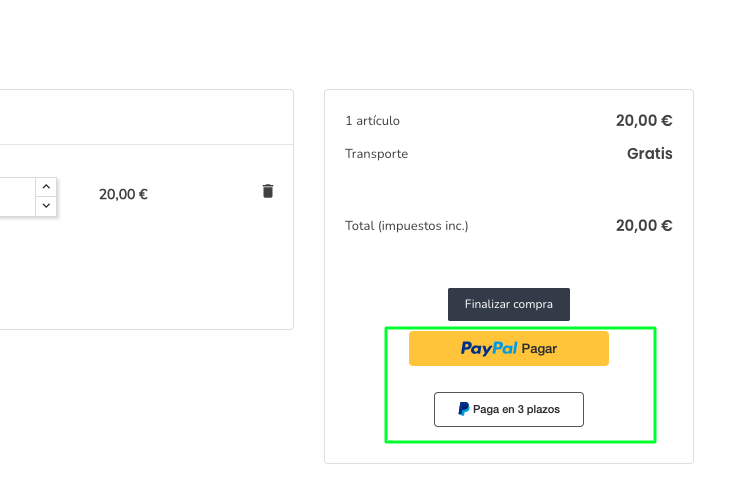
Task: Decrease quantity using the down chevron
Action: pos(46,206)
